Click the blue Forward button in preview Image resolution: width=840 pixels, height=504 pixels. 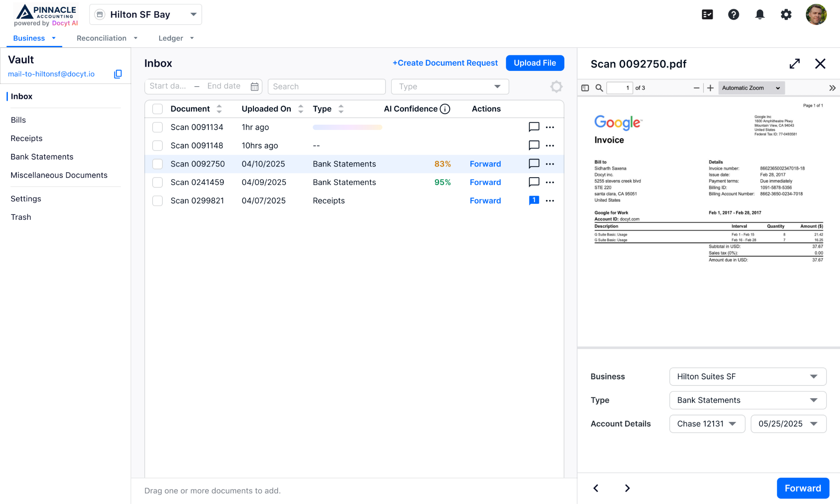[803, 488]
